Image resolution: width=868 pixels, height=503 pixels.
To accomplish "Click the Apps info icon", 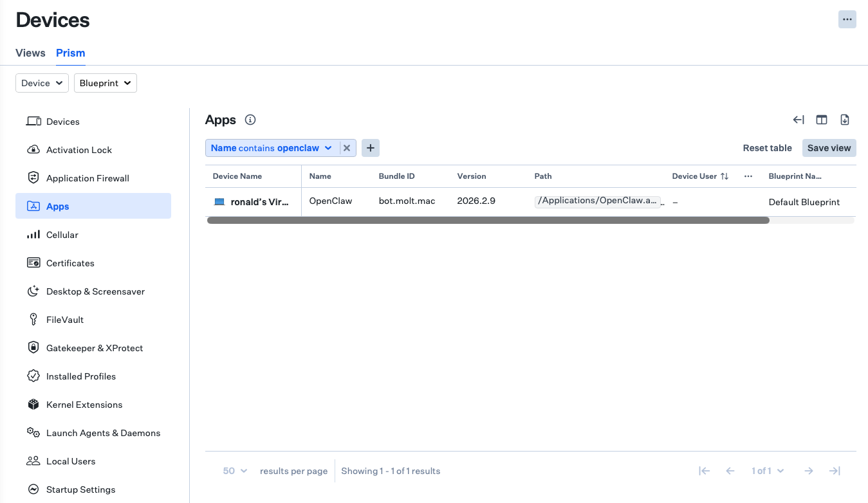I will pyautogui.click(x=251, y=120).
